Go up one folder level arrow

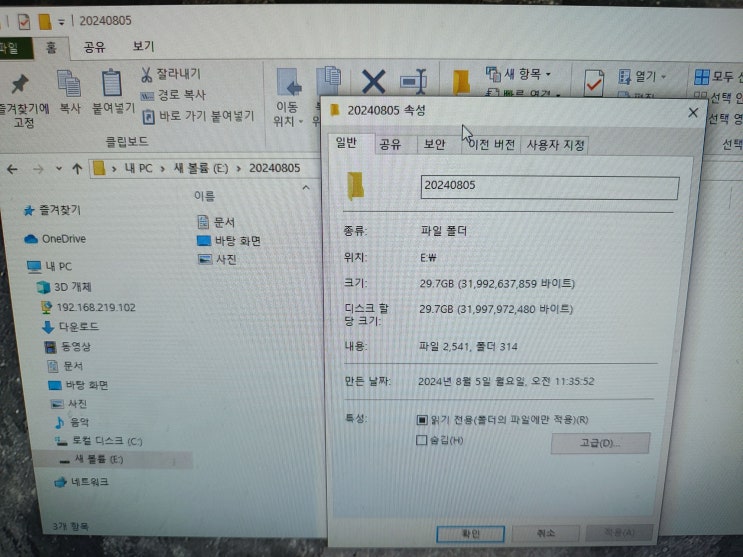77,168
